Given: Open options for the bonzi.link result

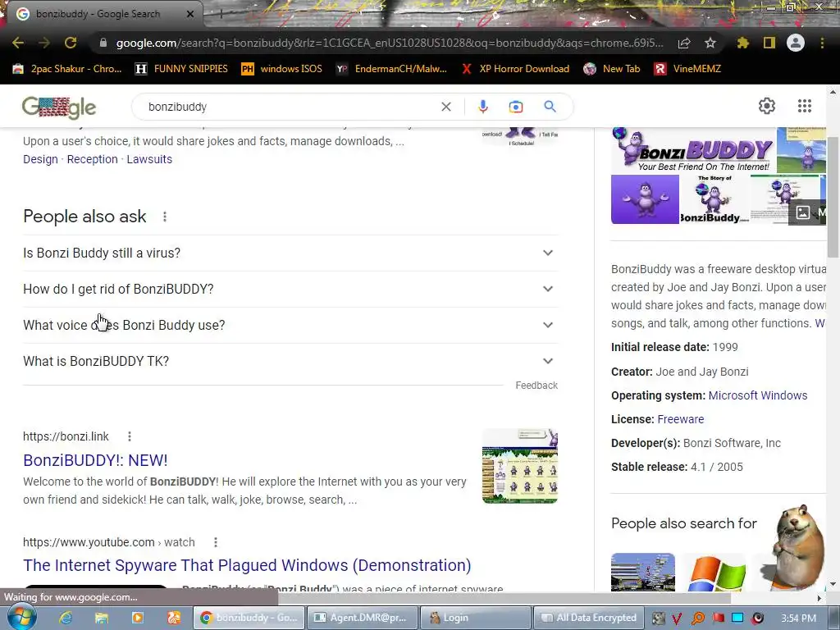Looking at the screenshot, I should pyautogui.click(x=129, y=436).
